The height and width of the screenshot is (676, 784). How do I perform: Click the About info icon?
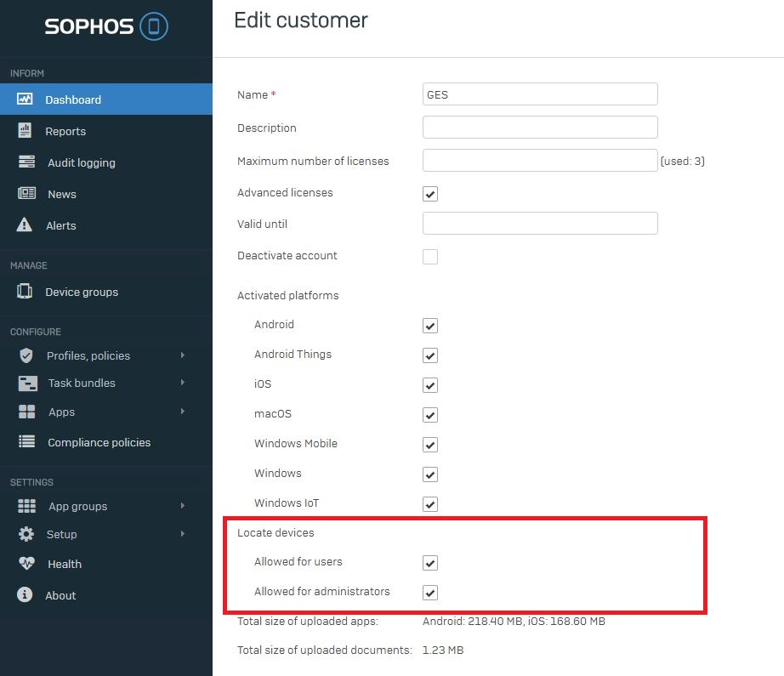[25, 594]
